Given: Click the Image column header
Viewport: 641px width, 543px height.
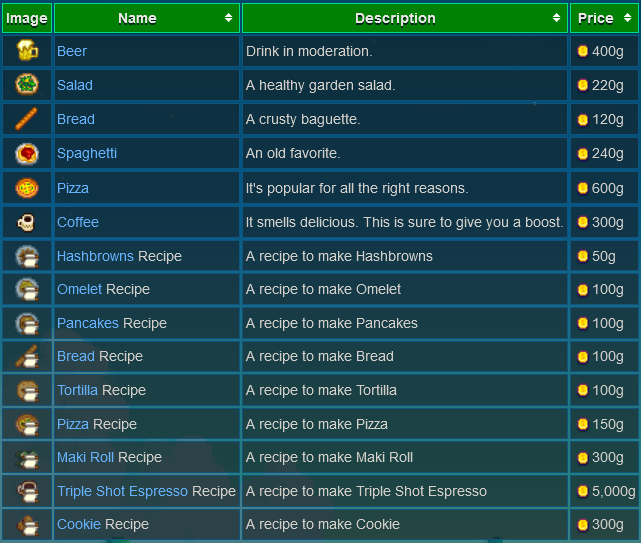Looking at the screenshot, I should [27, 18].
